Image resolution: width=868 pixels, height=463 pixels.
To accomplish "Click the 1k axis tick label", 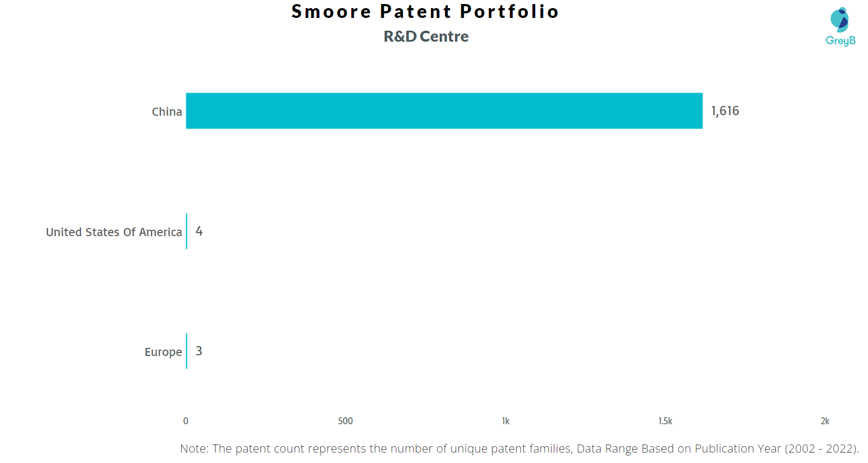I will pyautogui.click(x=505, y=421).
